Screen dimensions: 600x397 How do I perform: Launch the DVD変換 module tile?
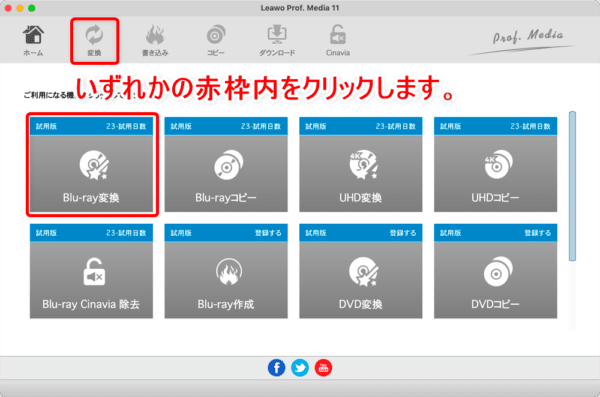[361, 271]
